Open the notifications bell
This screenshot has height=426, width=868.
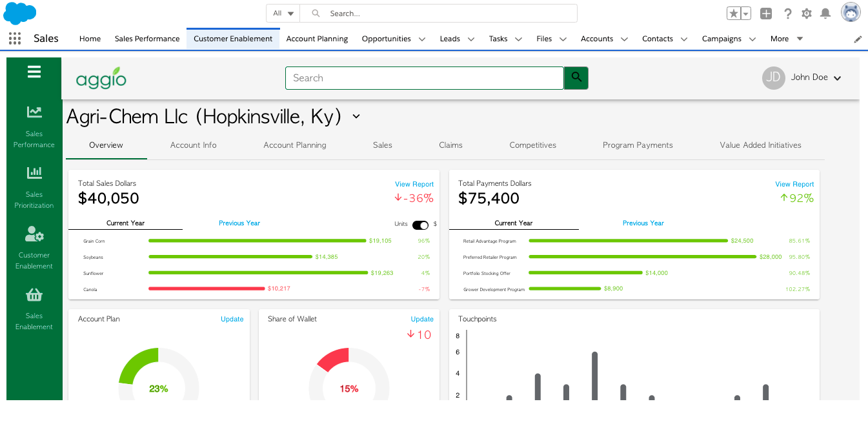825,13
